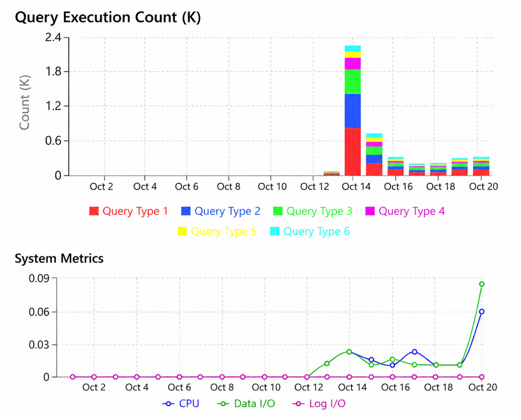Toggle Query Type 3 green legend swatch
Viewport: 521px width, 420px height.
pos(278,211)
